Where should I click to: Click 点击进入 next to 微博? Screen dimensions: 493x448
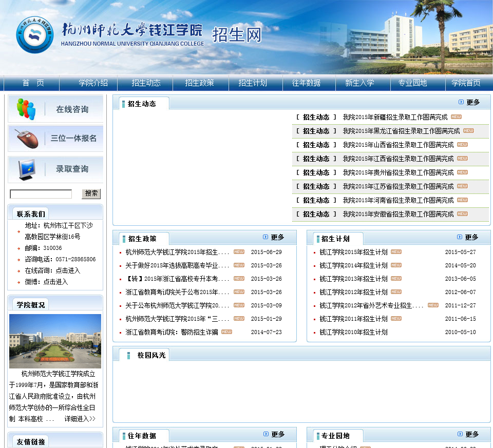55,282
